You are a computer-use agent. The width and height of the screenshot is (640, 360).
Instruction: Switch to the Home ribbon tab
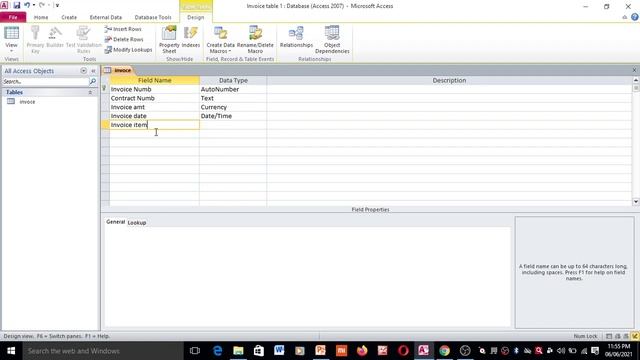pyautogui.click(x=41, y=17)
